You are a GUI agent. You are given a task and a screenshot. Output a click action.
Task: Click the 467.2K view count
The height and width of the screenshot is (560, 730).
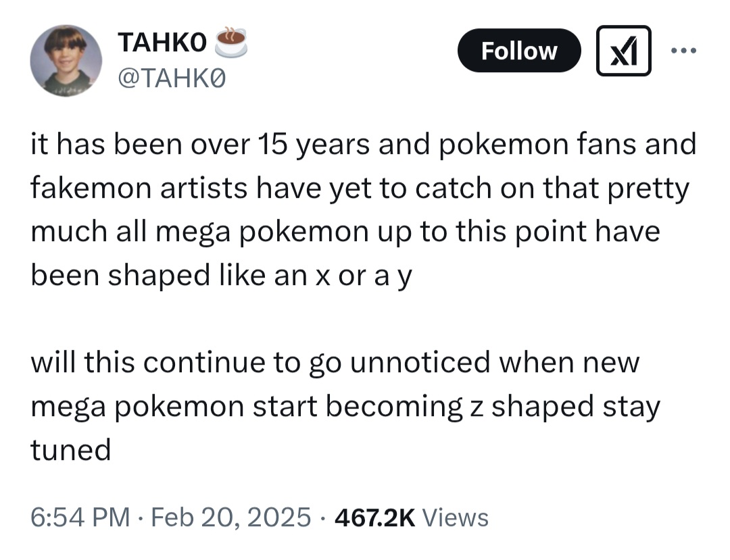click(374, 517)
